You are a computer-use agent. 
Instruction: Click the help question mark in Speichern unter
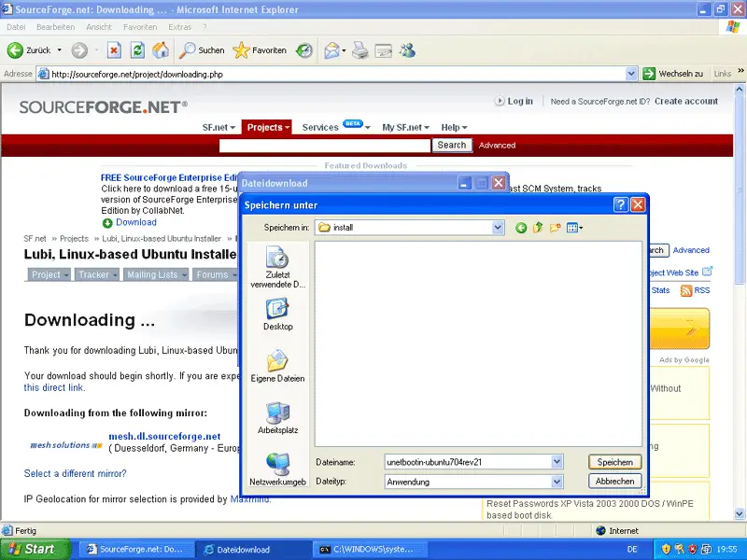[620, 204]
